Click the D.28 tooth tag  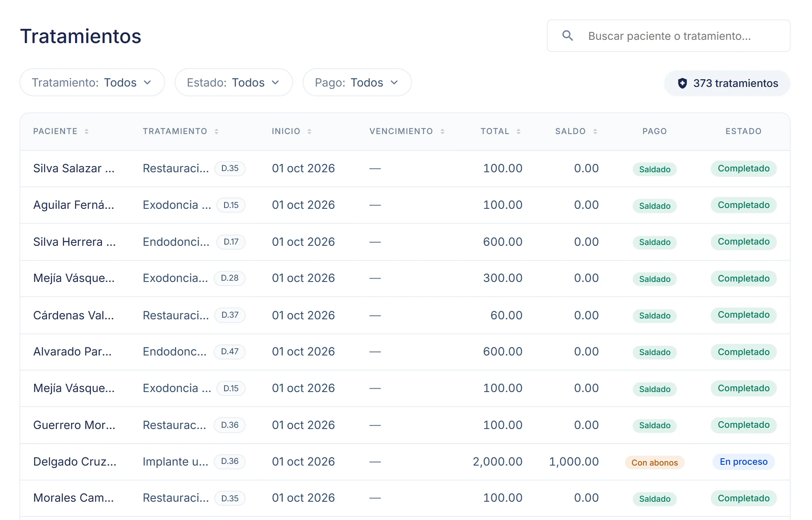tap(229, 278)
